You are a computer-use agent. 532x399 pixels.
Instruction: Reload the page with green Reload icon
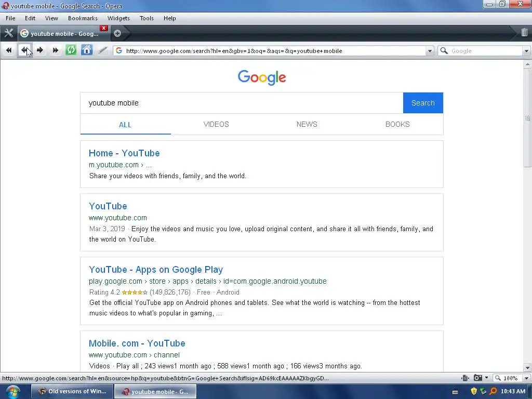pos(71,50)
